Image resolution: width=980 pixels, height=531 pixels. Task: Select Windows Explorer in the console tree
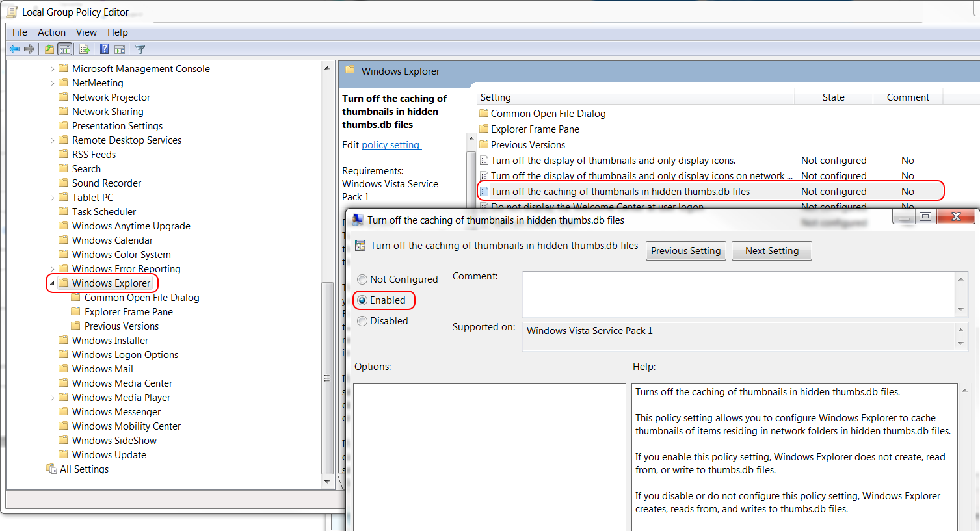[111, 283]
